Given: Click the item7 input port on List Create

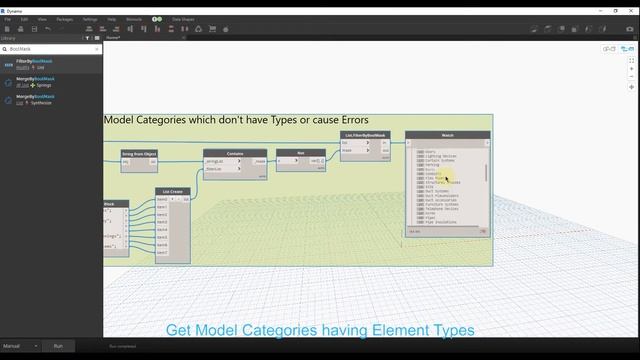Looking at the screenshot, I should pyautogui.click(x=162, y=253).
